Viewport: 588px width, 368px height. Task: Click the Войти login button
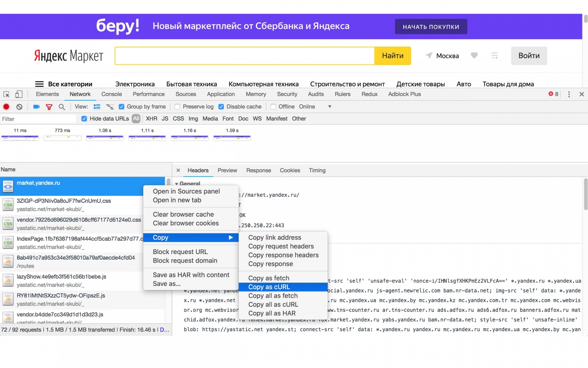(529, 56)
